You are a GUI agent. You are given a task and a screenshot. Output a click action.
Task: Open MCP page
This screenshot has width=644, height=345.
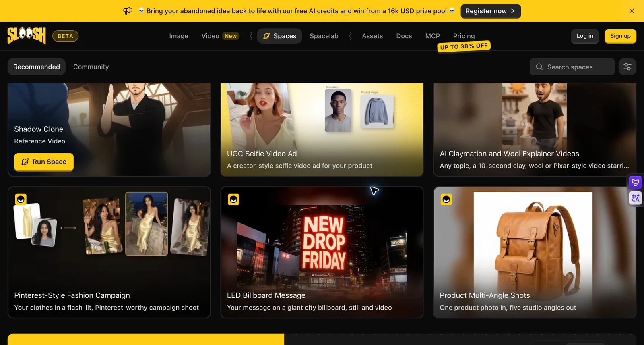point(432,36)
